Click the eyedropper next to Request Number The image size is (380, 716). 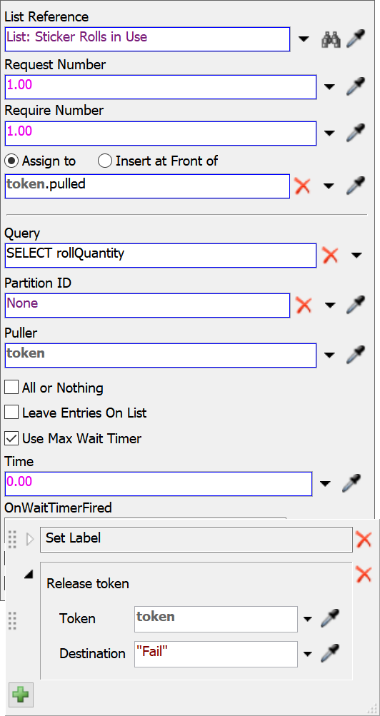(356, 86)
